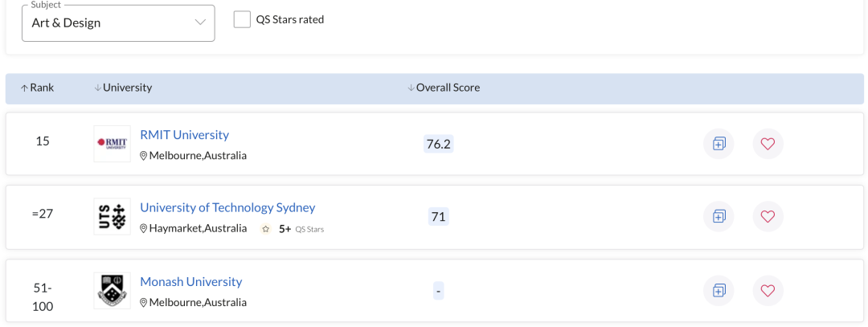This screenshot has height=327, width=868.
Task: Add RMIT University to compare list
Action: pos(719,144)
